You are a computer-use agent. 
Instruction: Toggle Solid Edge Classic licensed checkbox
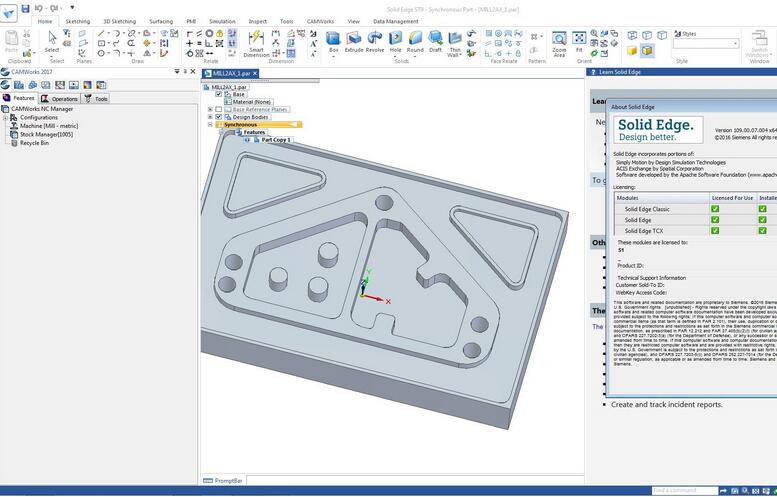[x=715, y=209]
